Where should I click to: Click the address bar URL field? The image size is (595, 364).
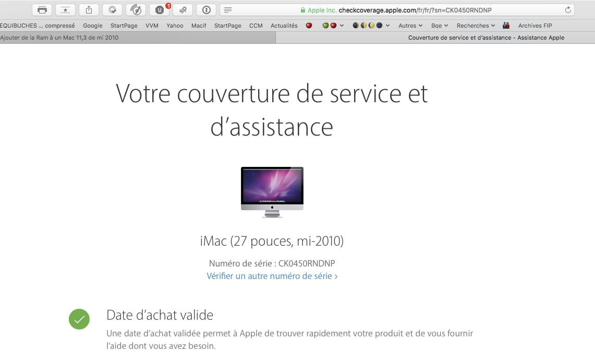pyautogui.click(x=397, y=10)
